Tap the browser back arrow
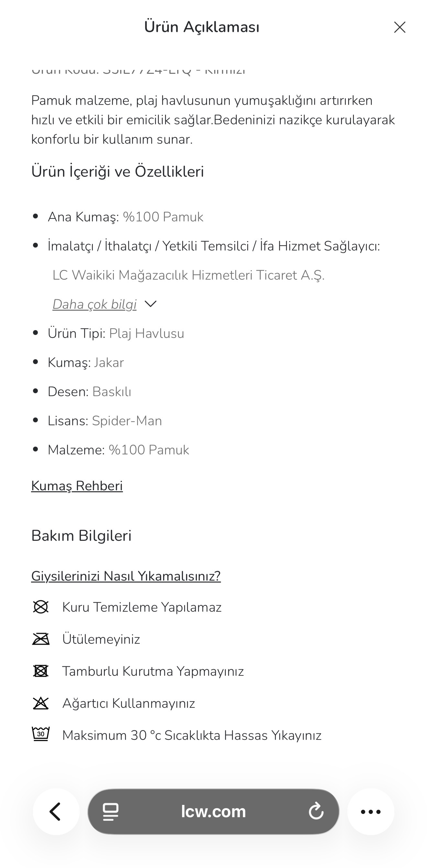427x868 pixels. 56,811
